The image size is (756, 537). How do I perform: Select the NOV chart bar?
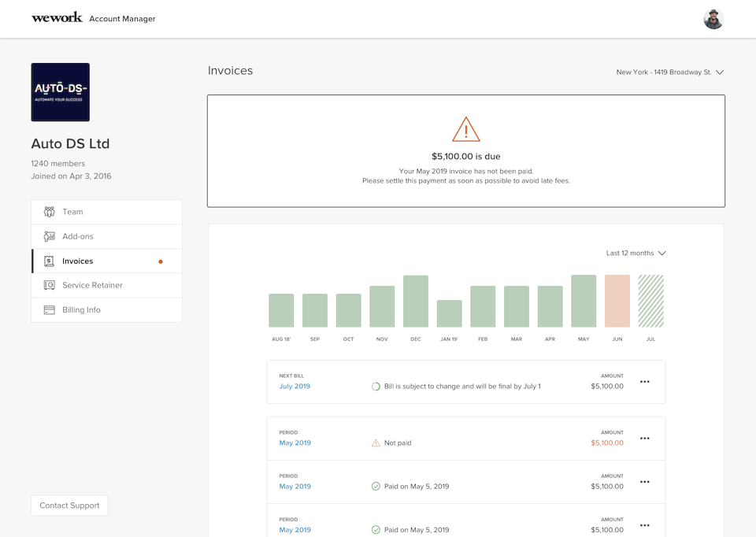pyautogui.click(x=382, y=306)
